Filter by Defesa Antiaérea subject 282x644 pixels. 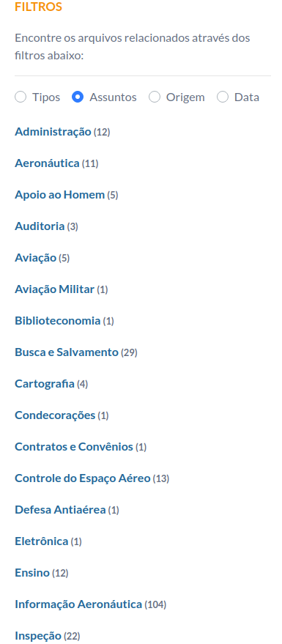tap(60, 510)
